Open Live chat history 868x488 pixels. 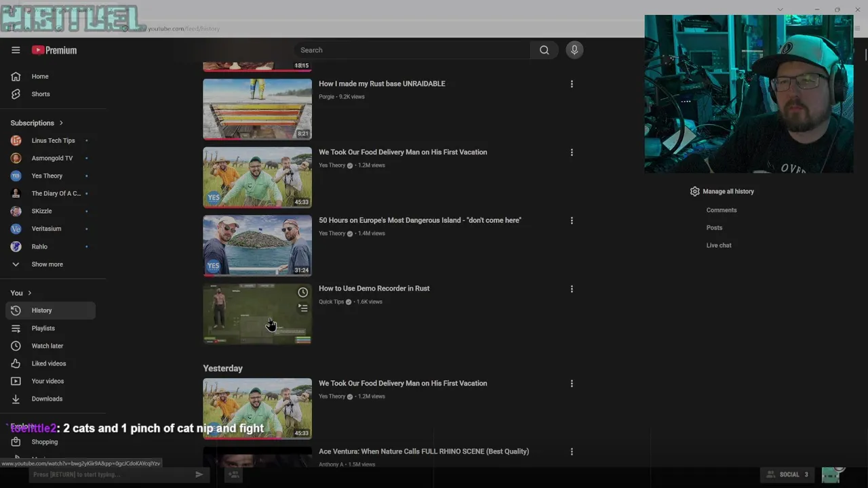tap(719, 245)
